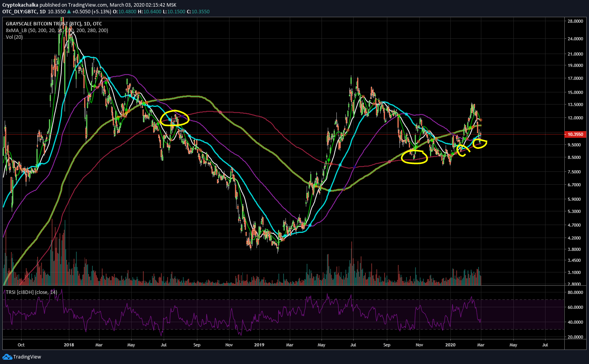Click the TradingView cloud logo icon
Screen dimensions: 589x364
point(7,357)
